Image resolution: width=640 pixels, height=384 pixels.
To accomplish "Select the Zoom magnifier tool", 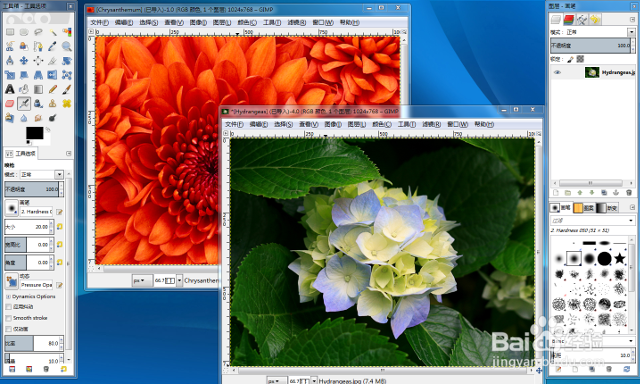I will tap(67, 46).
